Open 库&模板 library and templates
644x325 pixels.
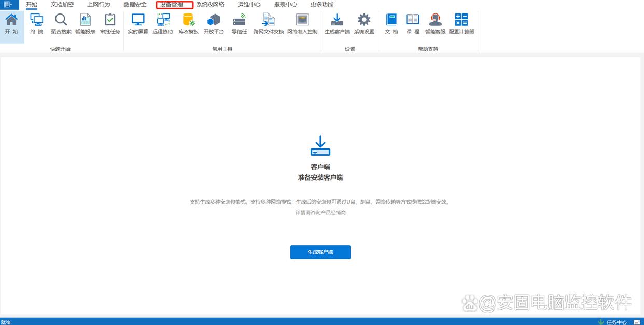(189, 24)
